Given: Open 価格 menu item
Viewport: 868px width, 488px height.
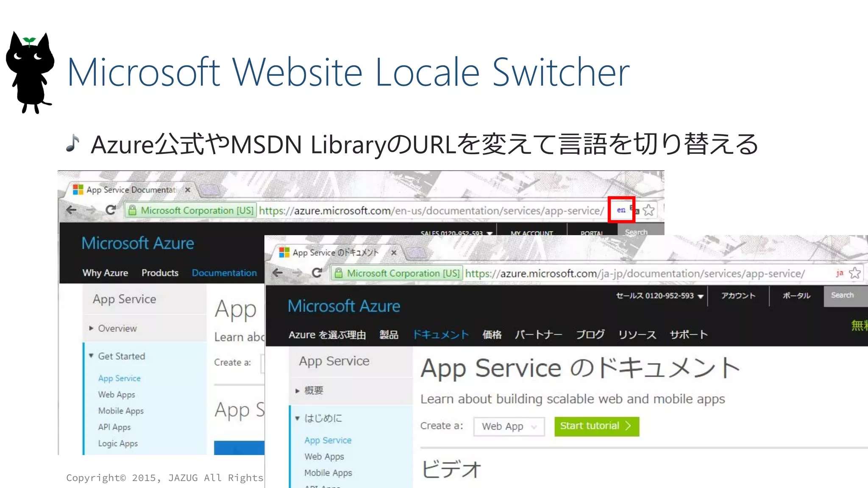Looking at the screenshot, I should pyautogui.click(x=492, y=335).
